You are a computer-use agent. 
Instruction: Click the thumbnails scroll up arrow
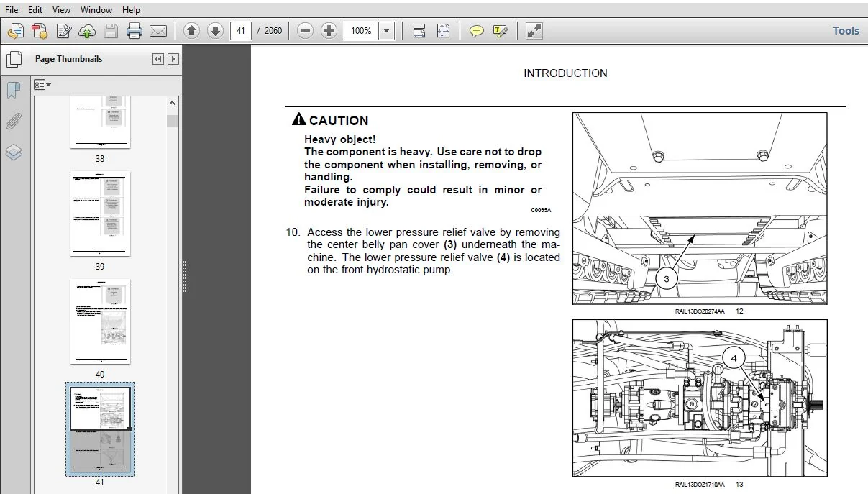(x=172, y=104)
